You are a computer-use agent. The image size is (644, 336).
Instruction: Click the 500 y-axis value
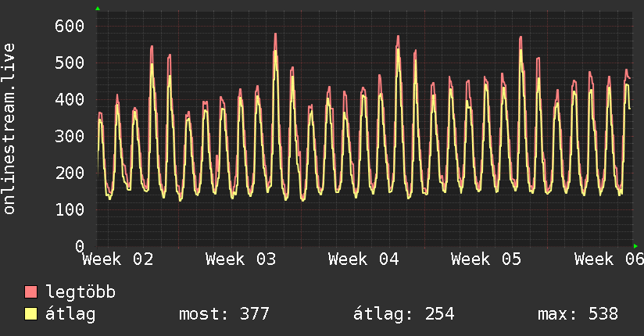click(70, 63)
